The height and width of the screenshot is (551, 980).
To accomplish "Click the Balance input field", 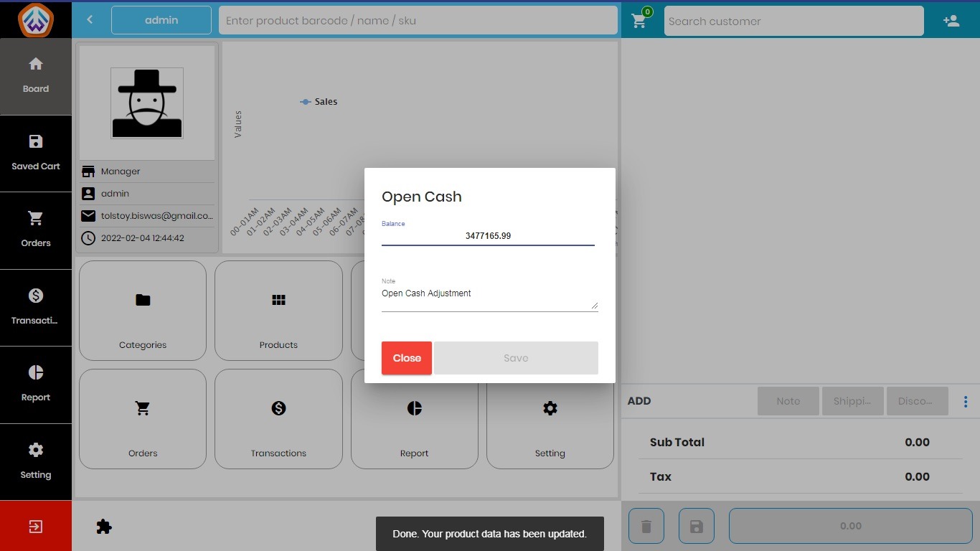I will click(488, 236).
